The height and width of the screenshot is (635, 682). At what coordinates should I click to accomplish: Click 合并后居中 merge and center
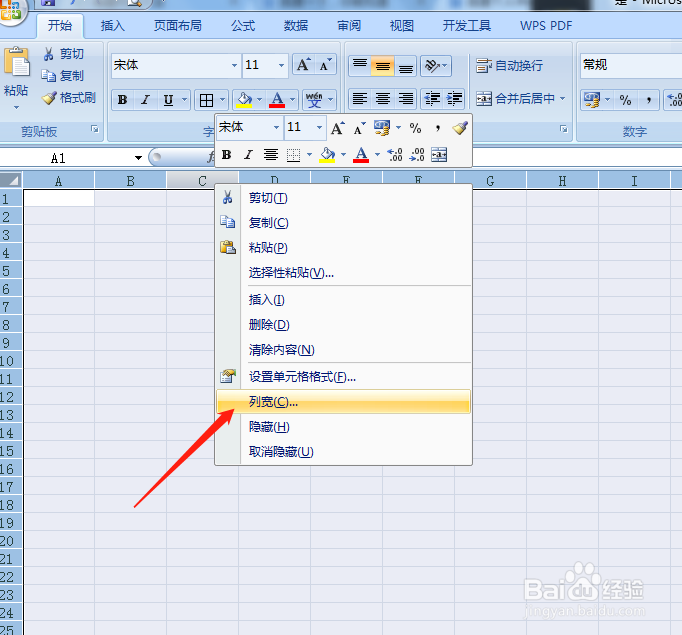click(515, 99)
